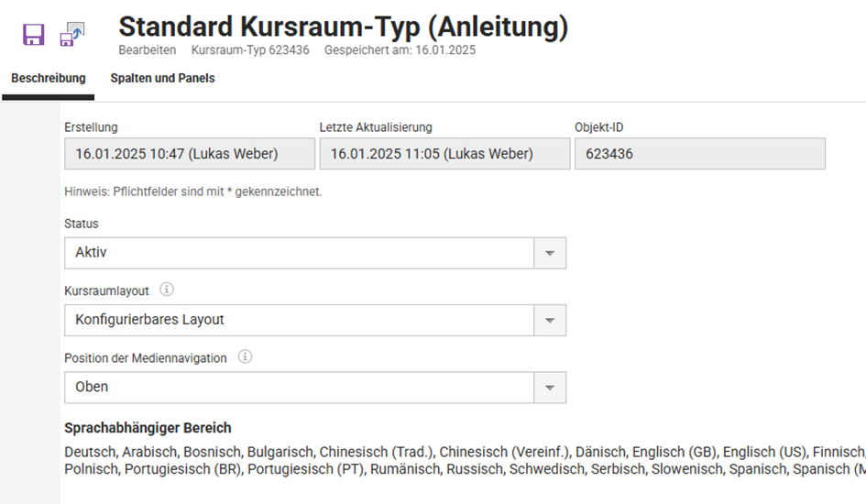The width and height of the screenshot is (866, 504).
Task: Click the Portugiesisch (BR) language link
Action: pos(182,469)
